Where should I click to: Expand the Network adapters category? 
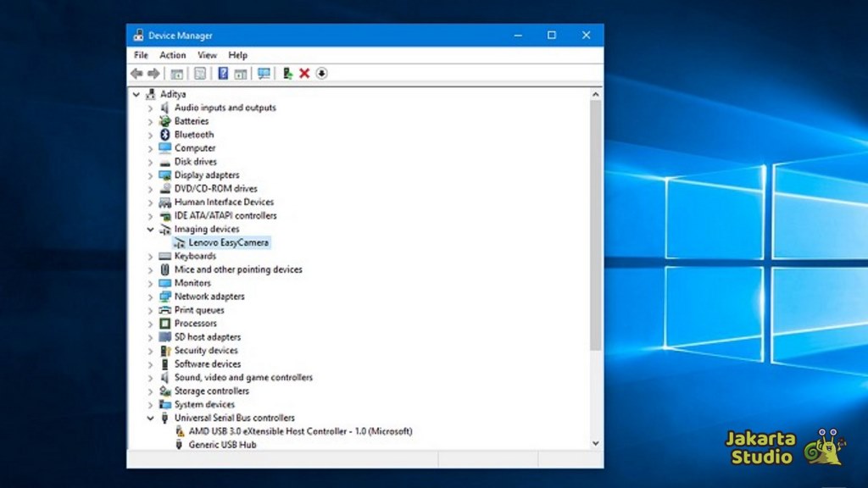click(x=151, y=297)
